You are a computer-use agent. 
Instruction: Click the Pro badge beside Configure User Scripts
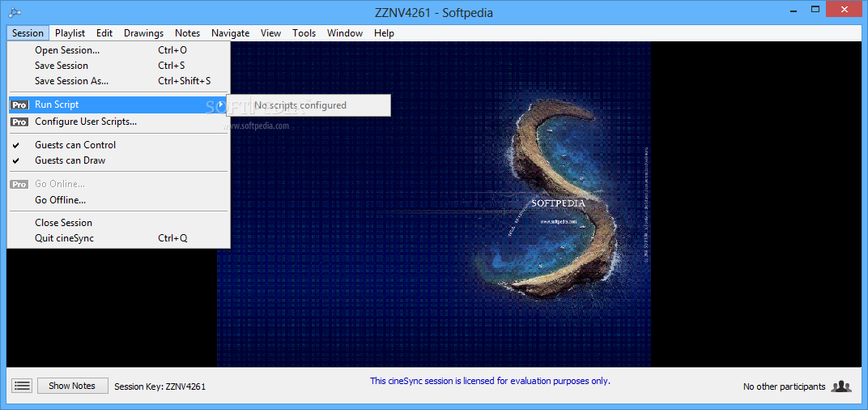tap(19, 122)
